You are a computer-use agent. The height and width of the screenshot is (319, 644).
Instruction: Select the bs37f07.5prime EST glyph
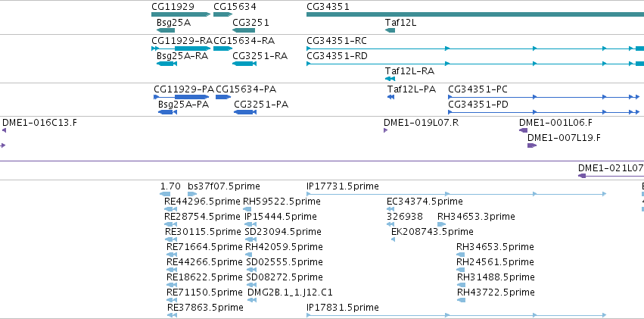191,194
